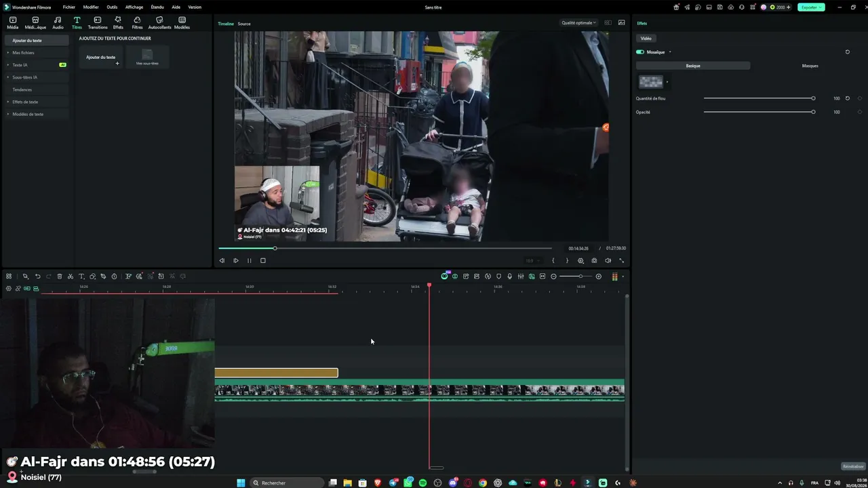Toggle the green magnetic track button
Viewport: 868px width, 488px height.
[36, 289]
